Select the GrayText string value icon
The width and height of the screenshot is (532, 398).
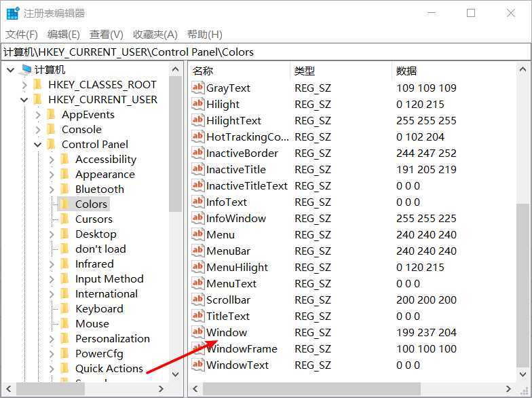(x=198, y=88)
